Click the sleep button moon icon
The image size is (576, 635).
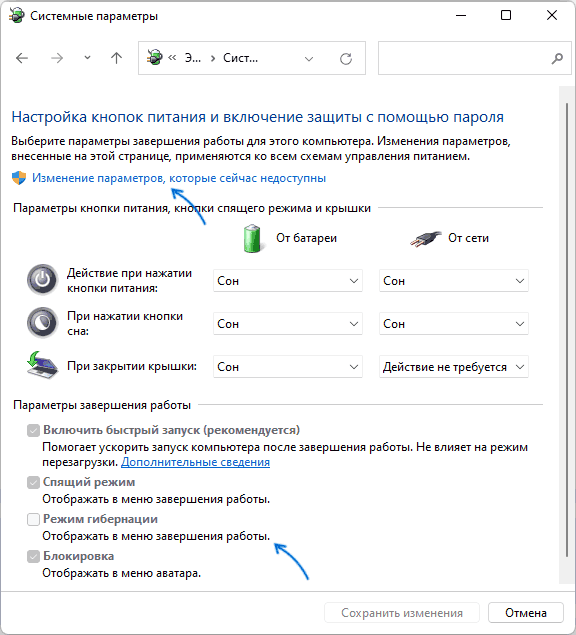coord(43,322)
